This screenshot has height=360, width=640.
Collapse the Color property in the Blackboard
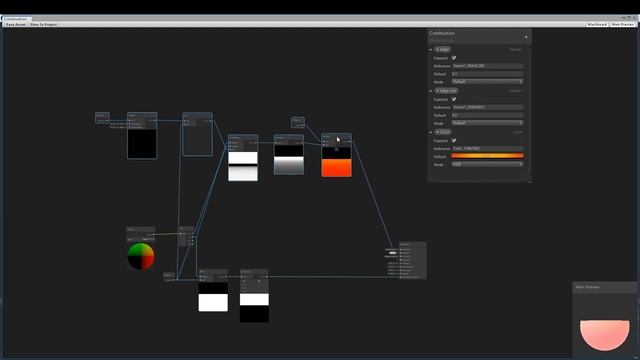point(431,132)
